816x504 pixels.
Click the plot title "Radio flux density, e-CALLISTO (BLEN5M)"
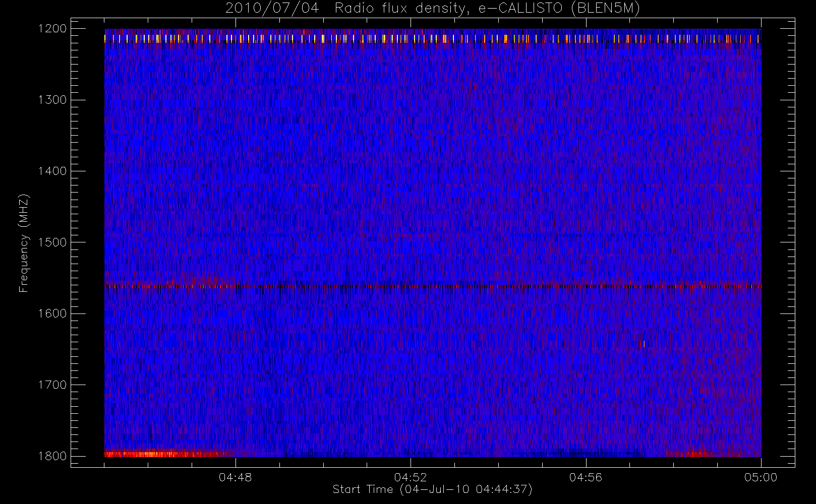[487, 9]
